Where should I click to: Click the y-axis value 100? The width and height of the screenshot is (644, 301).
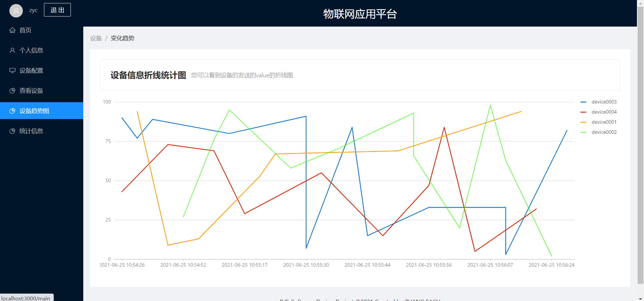pyautogui.click(x=107, y=102)
